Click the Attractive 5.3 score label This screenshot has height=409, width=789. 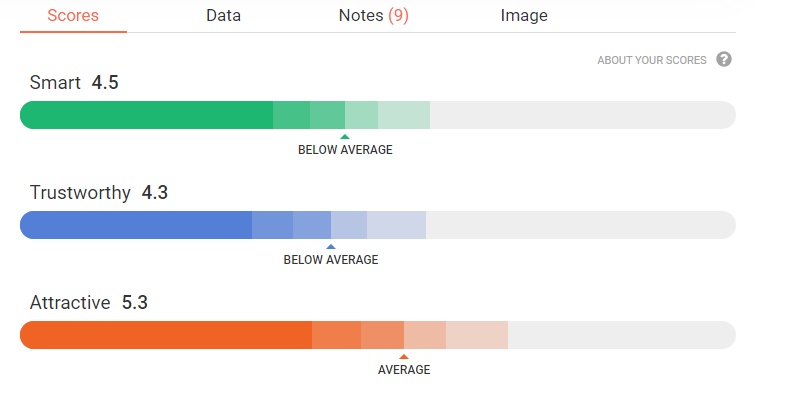(88, 303)
